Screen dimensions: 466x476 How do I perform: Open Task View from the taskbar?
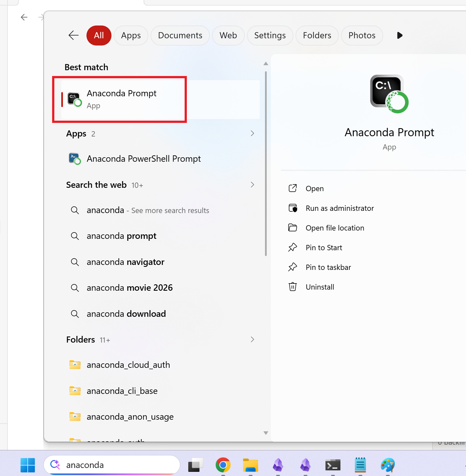tap(195, 465)
